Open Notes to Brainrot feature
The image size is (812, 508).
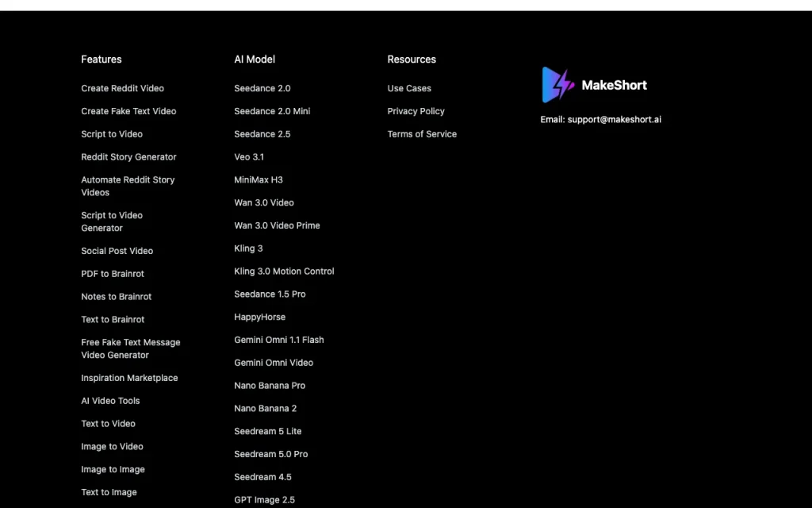117,297
